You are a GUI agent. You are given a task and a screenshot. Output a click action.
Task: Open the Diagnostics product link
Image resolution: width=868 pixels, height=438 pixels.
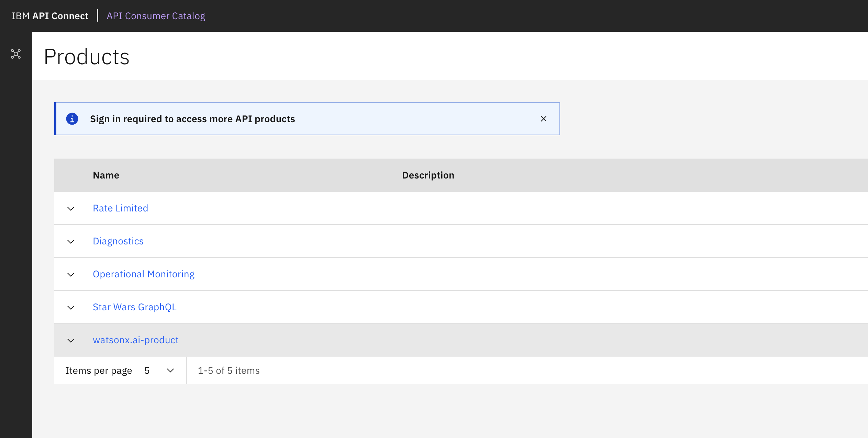coord(118,241)
